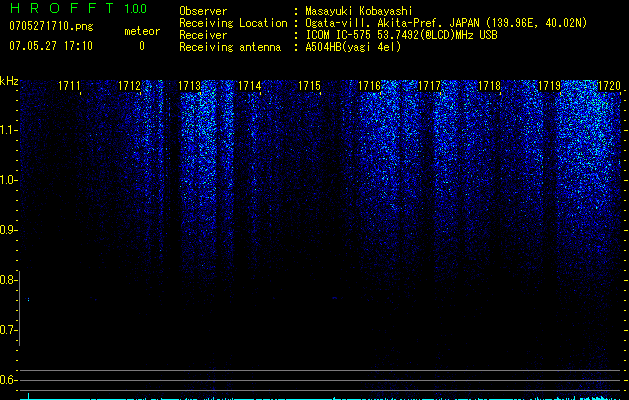Click the 1.0 kHz axis label
This screenshot has height=400, width=629.
7,180
